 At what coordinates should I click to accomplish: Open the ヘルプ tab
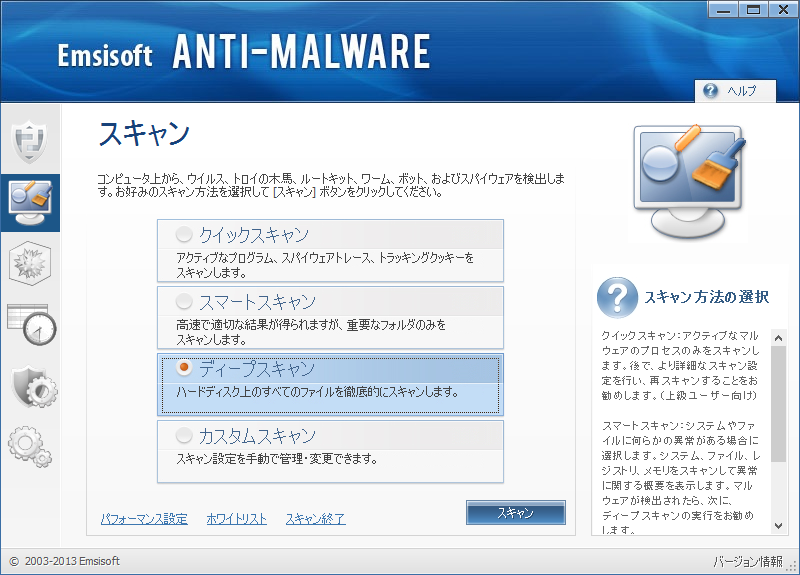tap(735, 91)
